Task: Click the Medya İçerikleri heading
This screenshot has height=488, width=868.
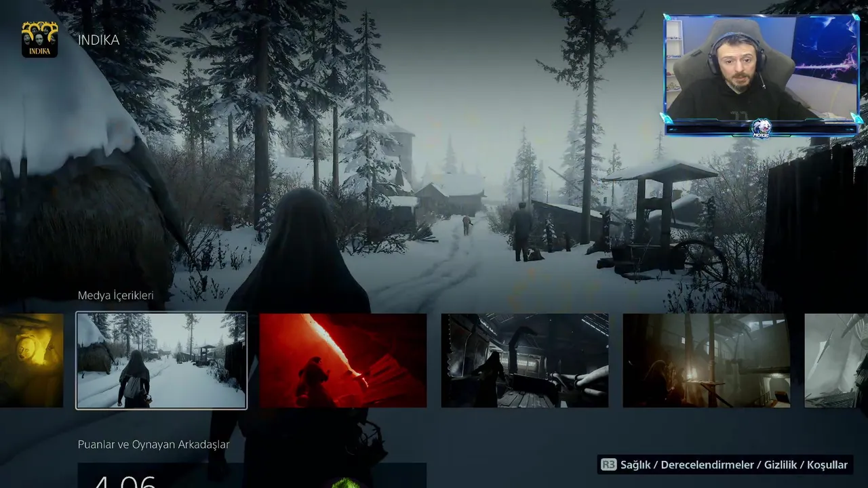Action: [x=116, y=296]
